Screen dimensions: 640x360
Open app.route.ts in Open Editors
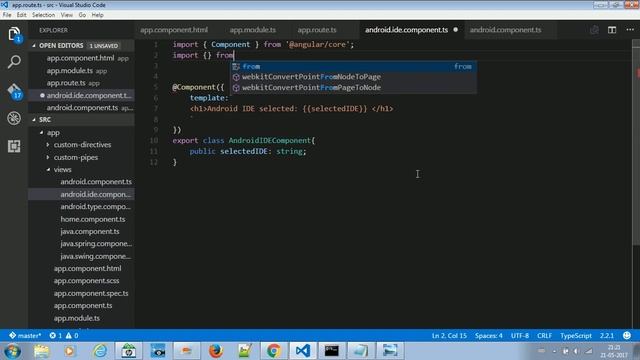(81, 83)
